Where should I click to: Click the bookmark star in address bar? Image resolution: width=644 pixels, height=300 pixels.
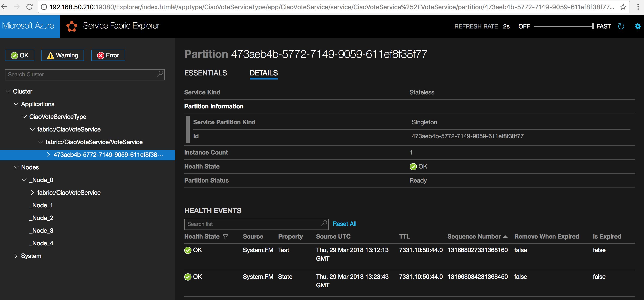pos(623,7)
